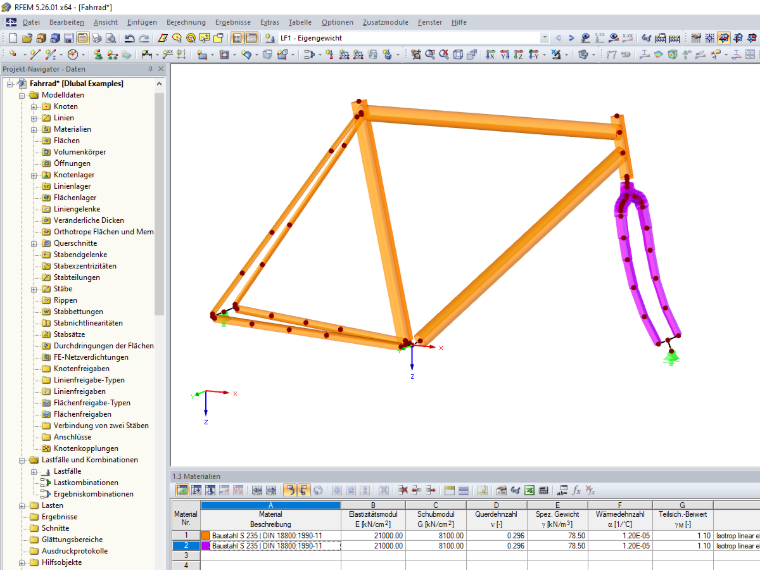Click the delete row icon in table toolbar
This screenshot has width=760, height=570.
[x=402, y=491]
